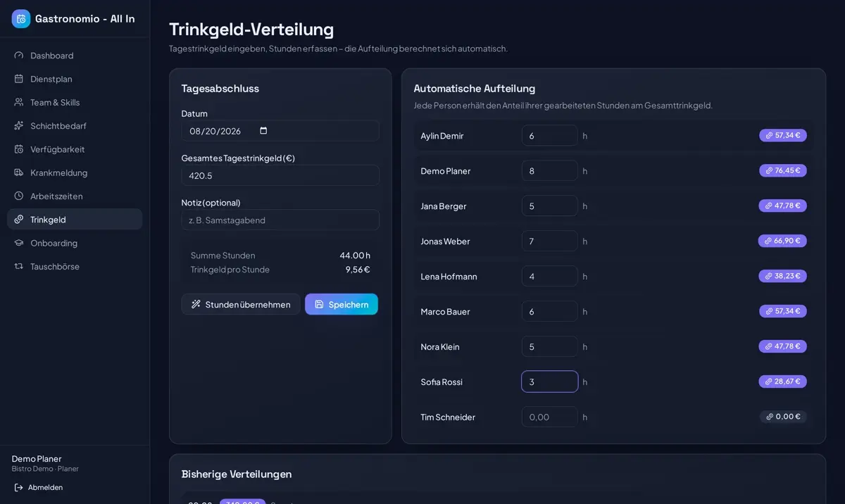Screen dimensions: 845x504
Task: Click the Onboarding graduation cap icon
Action: pos(19,243)
